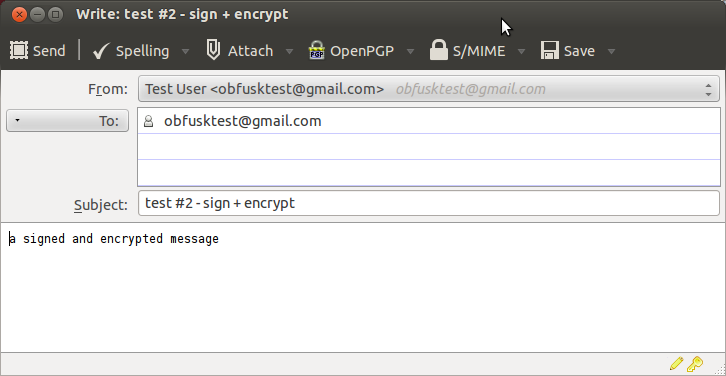Click the contact icon beside the recipient address
726x376 pixels.
coord(148,121)
